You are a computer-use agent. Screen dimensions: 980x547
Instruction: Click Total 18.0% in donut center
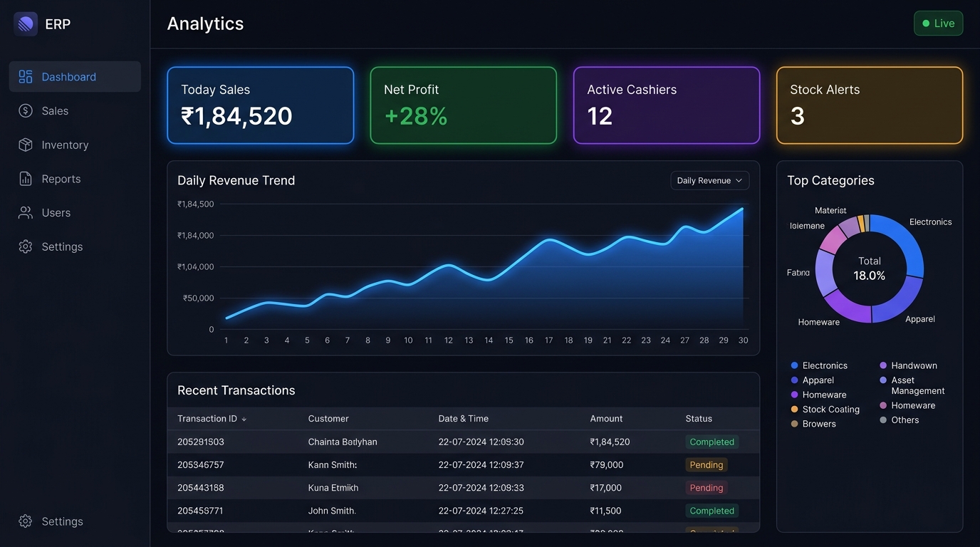click(x=870, y=269)
